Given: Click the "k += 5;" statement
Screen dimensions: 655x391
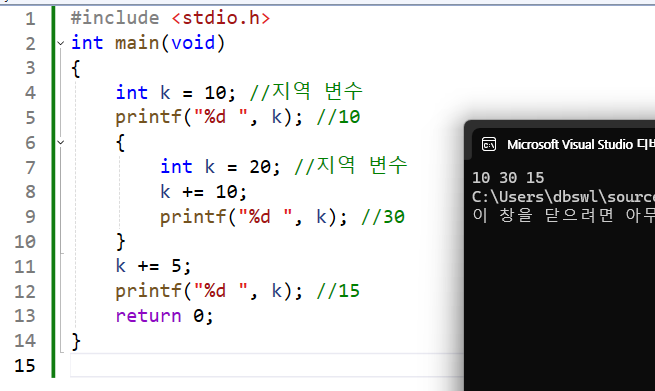Looking at the screenshot, I should (153, 266).
